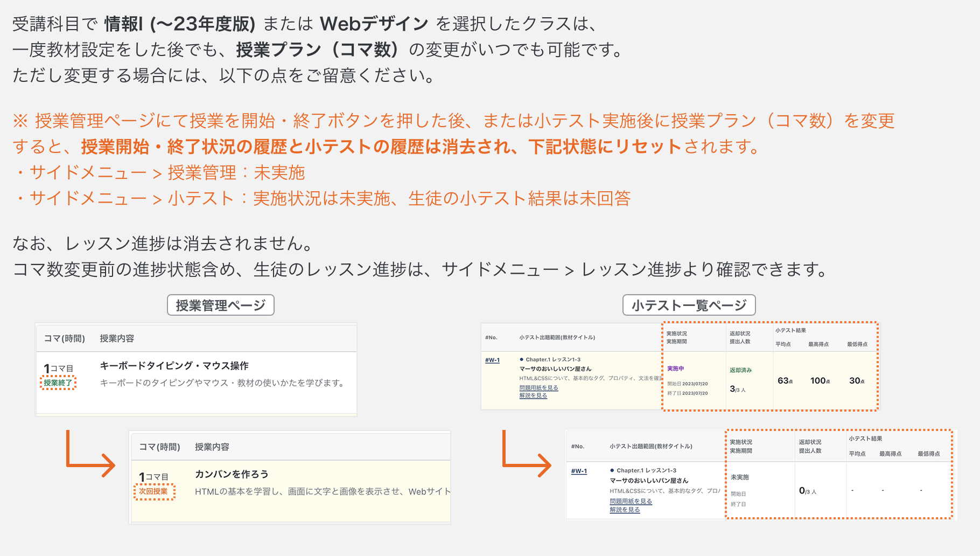The image size is (980, 556).
Task: Click 返却状況 header in lower quiz table
Action: tap(810, 442)
